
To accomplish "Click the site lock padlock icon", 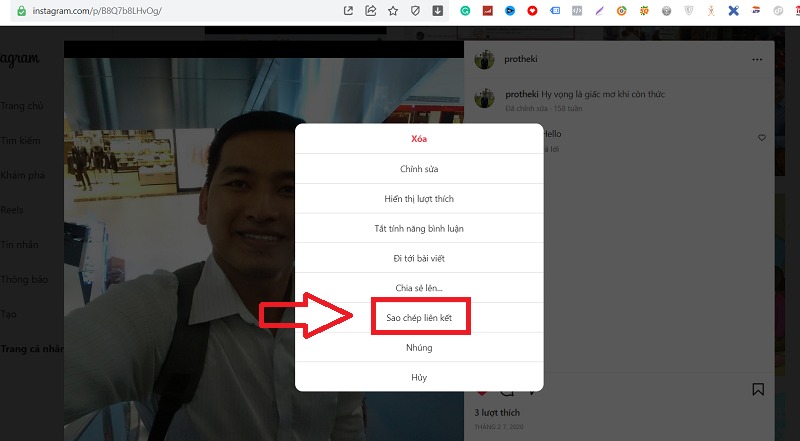I will (x=21, y=11).
